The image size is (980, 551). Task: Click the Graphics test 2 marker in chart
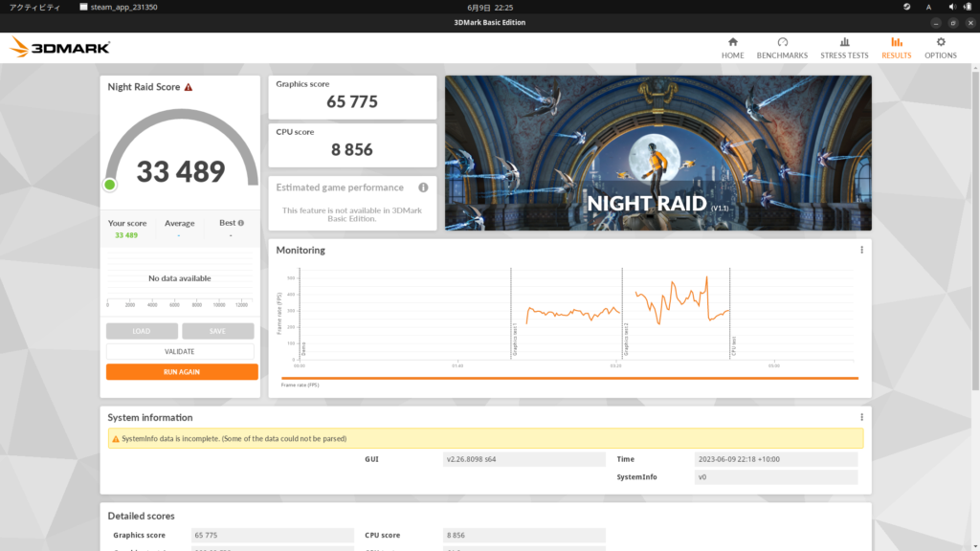pyautogui.click(x=626, y=340)
